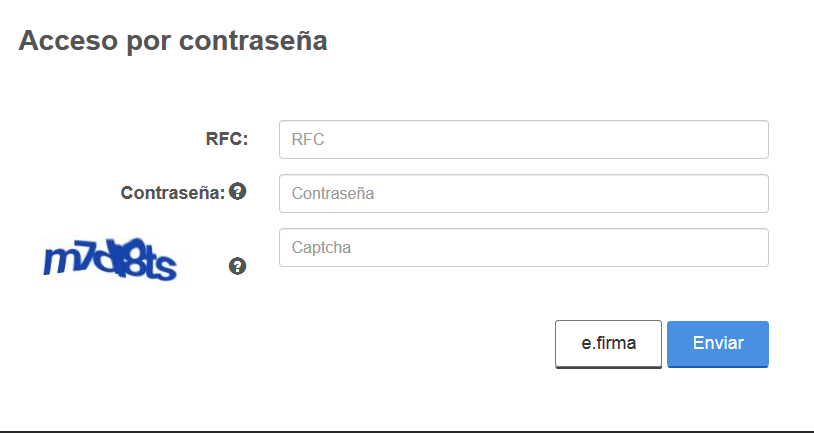Click the blue captcha code picture
The width and height of the screenshot is (814, 433).
tap(110, 260)
